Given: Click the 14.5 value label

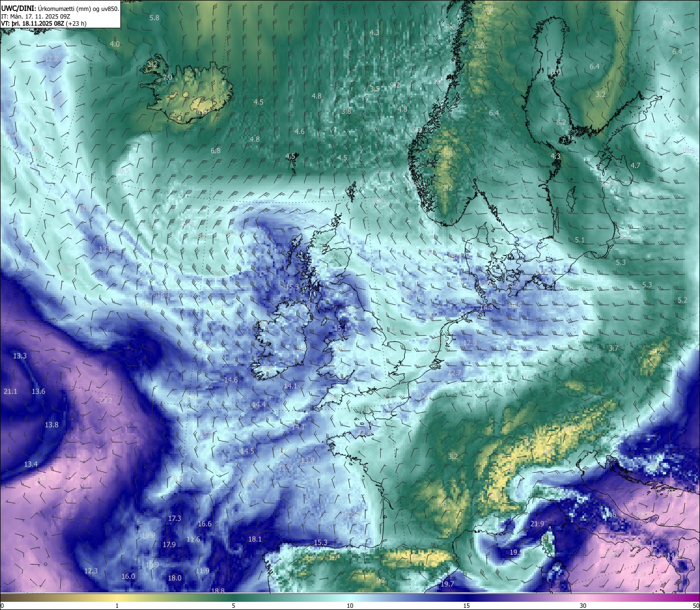Looking at the screenshot, I should [x=248, y=451].
